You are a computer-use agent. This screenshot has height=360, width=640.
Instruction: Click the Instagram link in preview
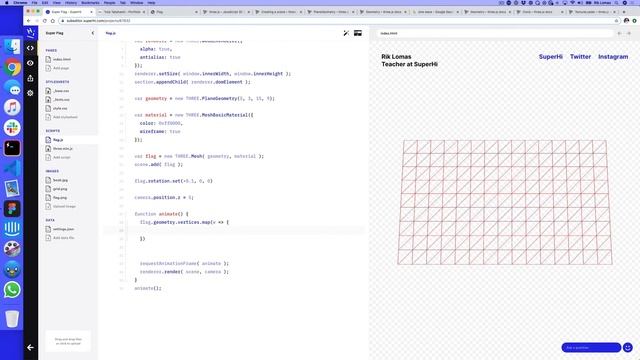pos(613,57)
